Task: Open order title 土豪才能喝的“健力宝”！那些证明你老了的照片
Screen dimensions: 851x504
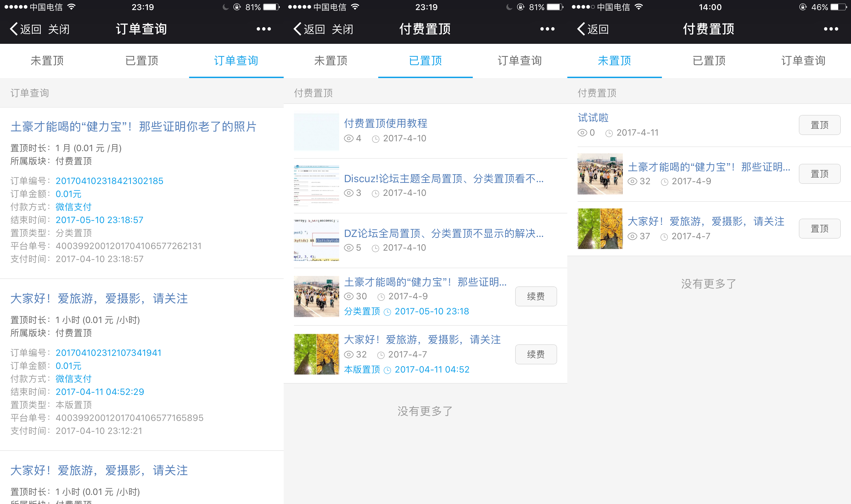Action: (134, 127)
